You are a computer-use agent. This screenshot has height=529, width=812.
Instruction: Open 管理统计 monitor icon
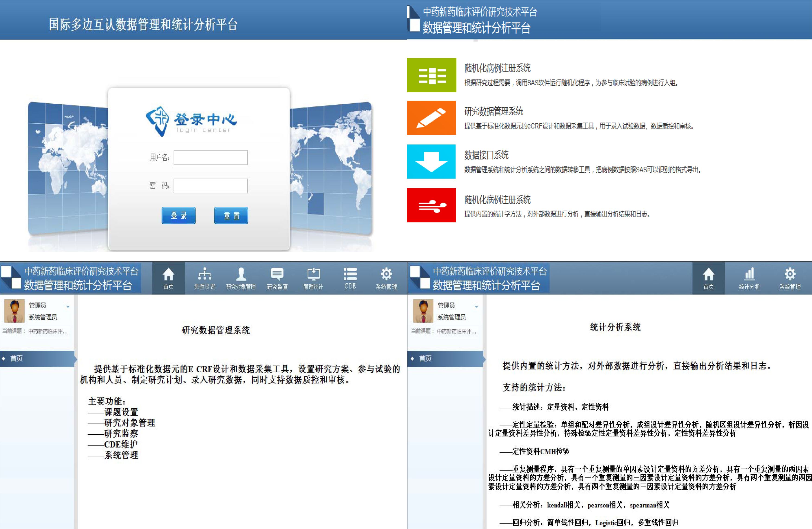[x=313, y=278]
